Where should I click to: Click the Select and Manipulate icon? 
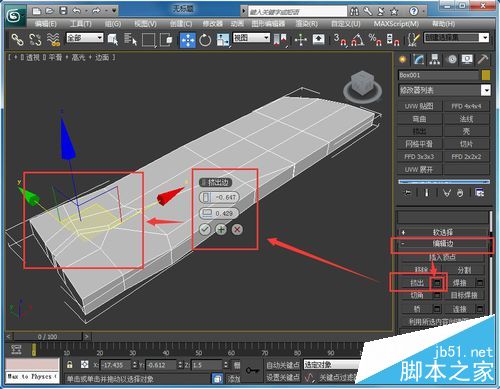click(301, 40)
